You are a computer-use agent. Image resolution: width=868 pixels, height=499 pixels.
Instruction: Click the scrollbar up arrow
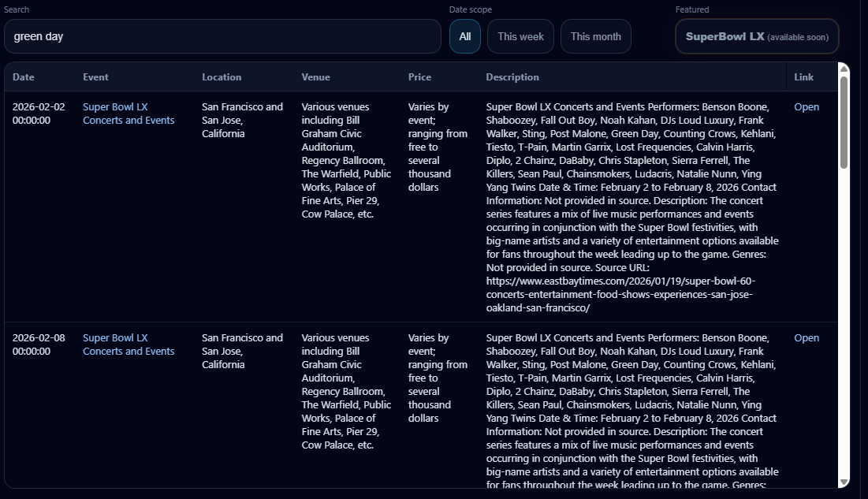pyautogui.click(x=844, y=68)
